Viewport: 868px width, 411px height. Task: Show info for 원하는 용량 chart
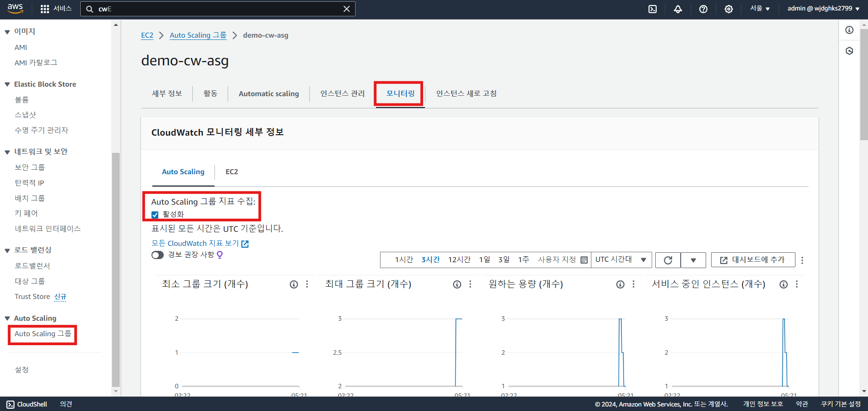point(620,284)
